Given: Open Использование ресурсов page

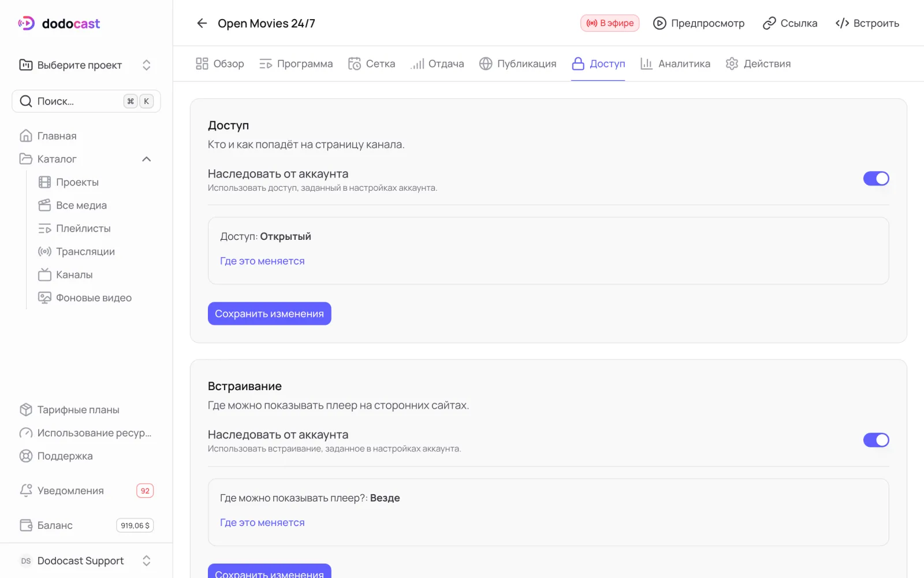Looking at the screenshot, I should point(86,433).
